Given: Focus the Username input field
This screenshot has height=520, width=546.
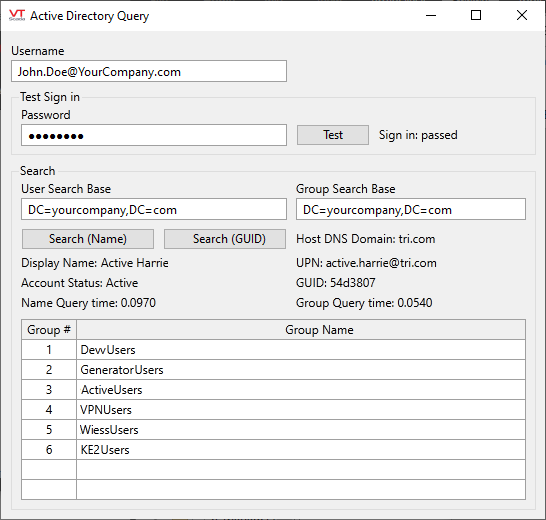Looking at the screenshot, I should tap(149, 71).
